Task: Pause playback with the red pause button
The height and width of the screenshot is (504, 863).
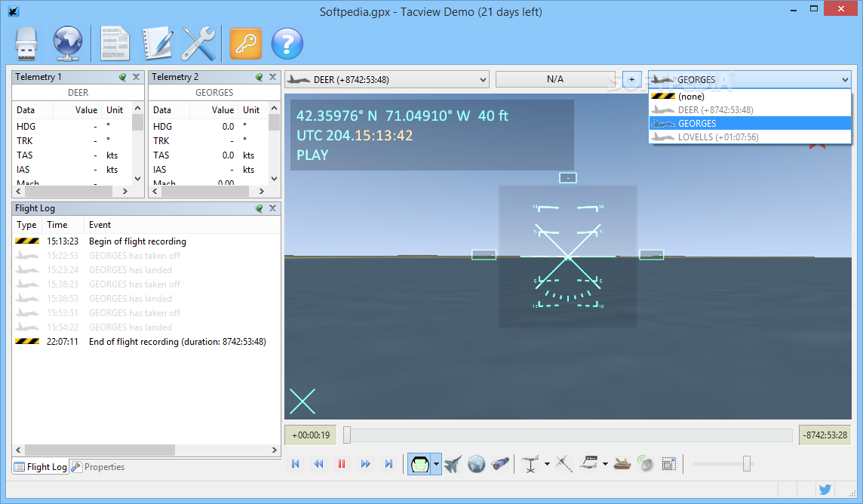Action: point(342,464)
